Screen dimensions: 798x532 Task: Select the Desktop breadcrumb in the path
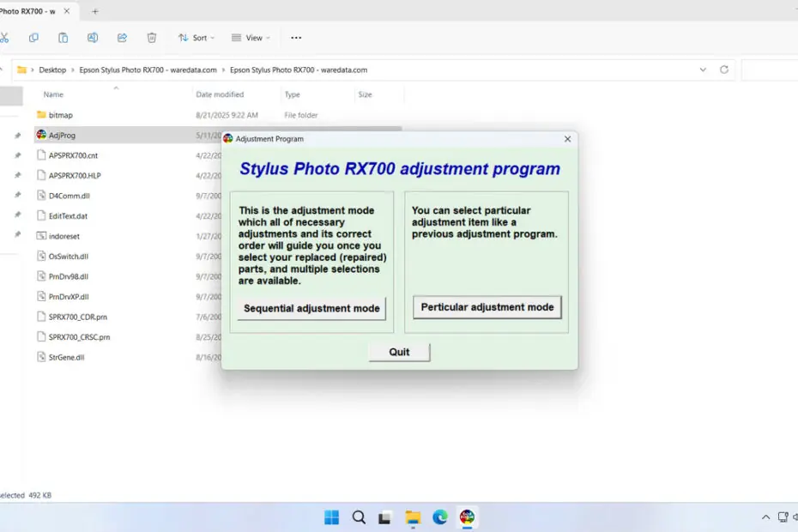52,70
